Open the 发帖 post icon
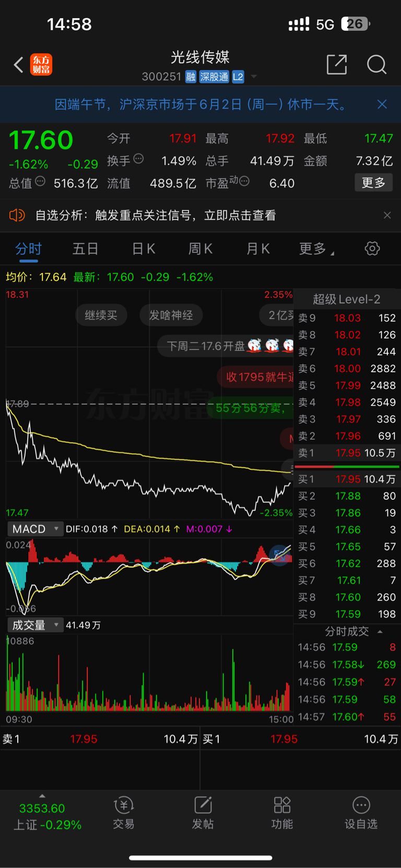Image resolution: width=401 pixels, height=868 pixels. [203, 814]
